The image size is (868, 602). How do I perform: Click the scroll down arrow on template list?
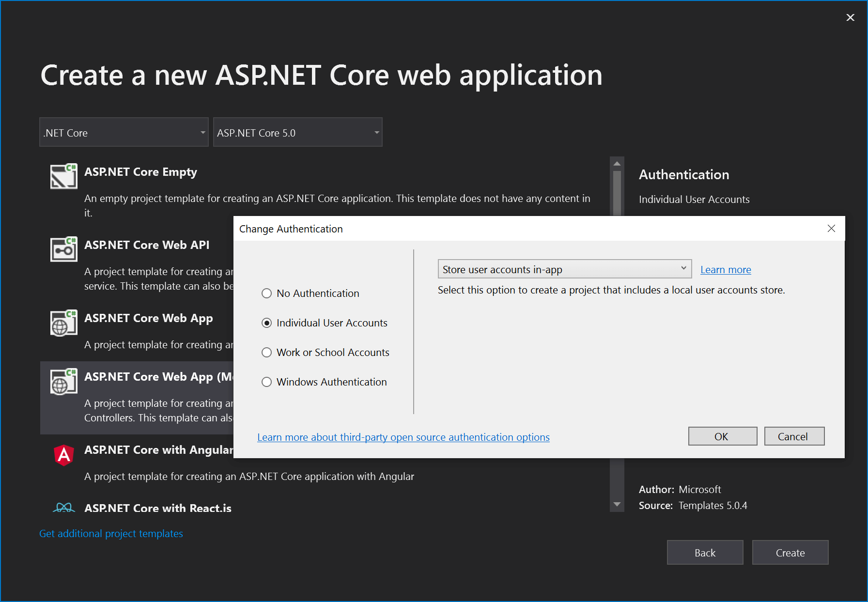pos(617,504)
